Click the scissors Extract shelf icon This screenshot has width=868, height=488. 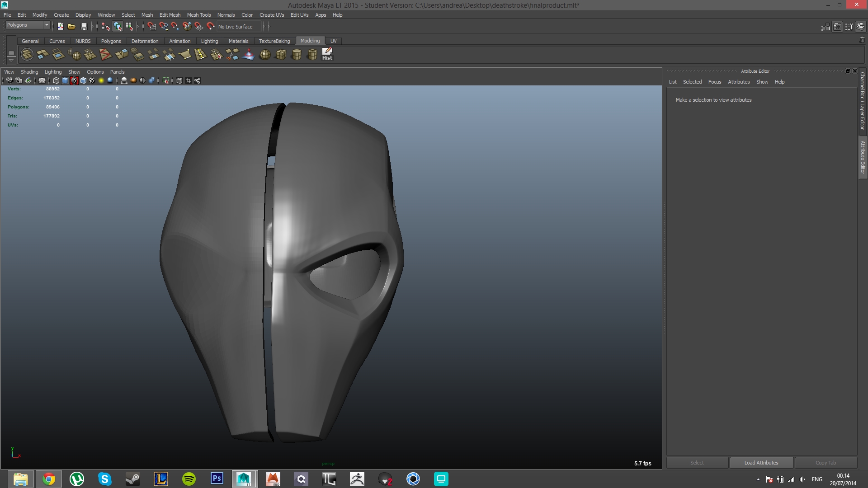pyautogui.click(x=232, y=55)
